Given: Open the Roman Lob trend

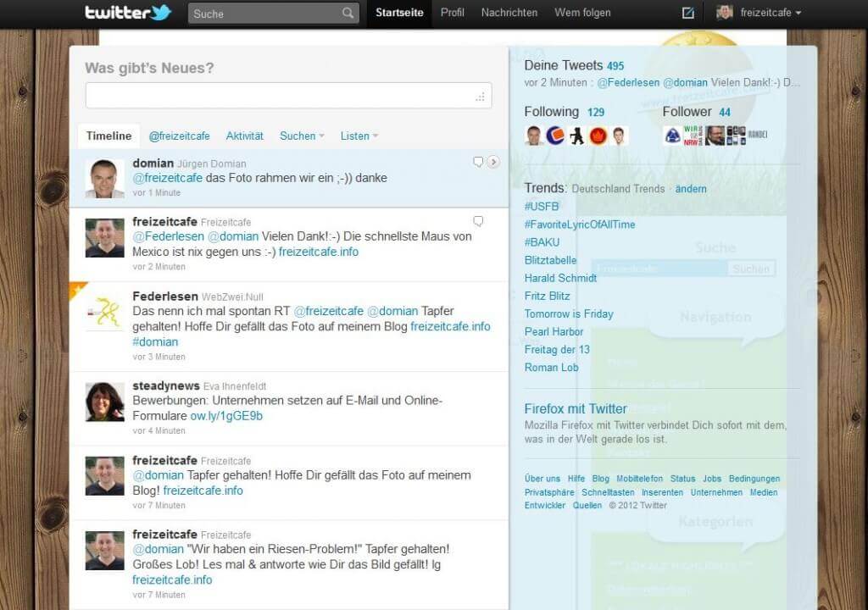Looking at the screenshot, I should [551, 367].
